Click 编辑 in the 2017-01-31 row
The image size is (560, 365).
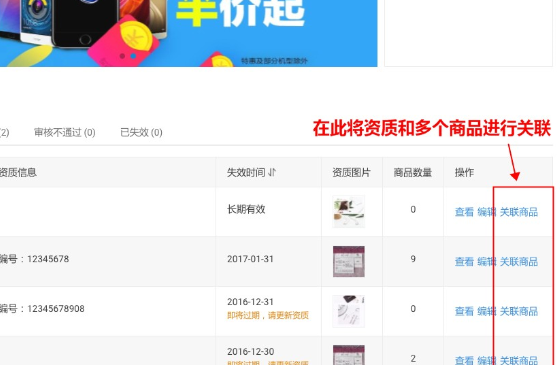click(486, 262)
